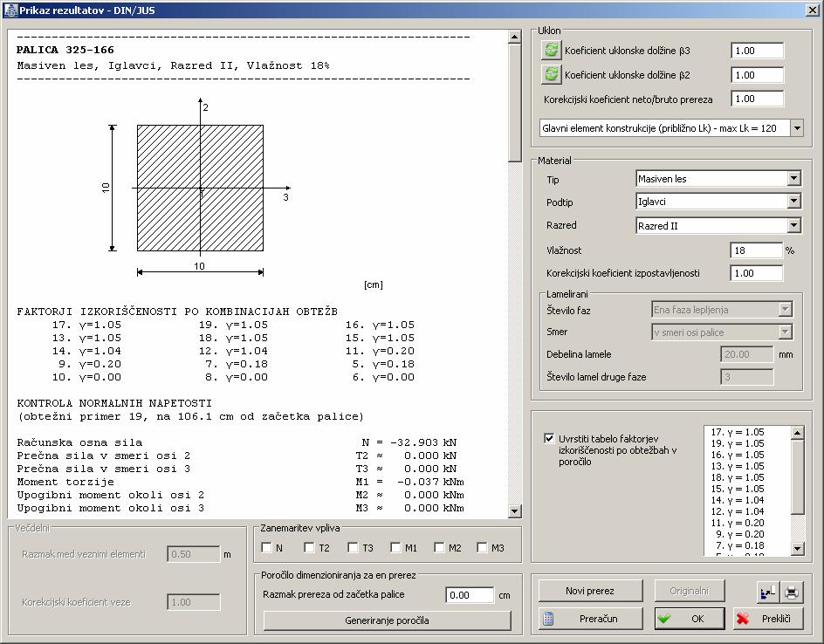Click the Vlažnost value field
Screen dimensions: 824x644
coord(756,250)
